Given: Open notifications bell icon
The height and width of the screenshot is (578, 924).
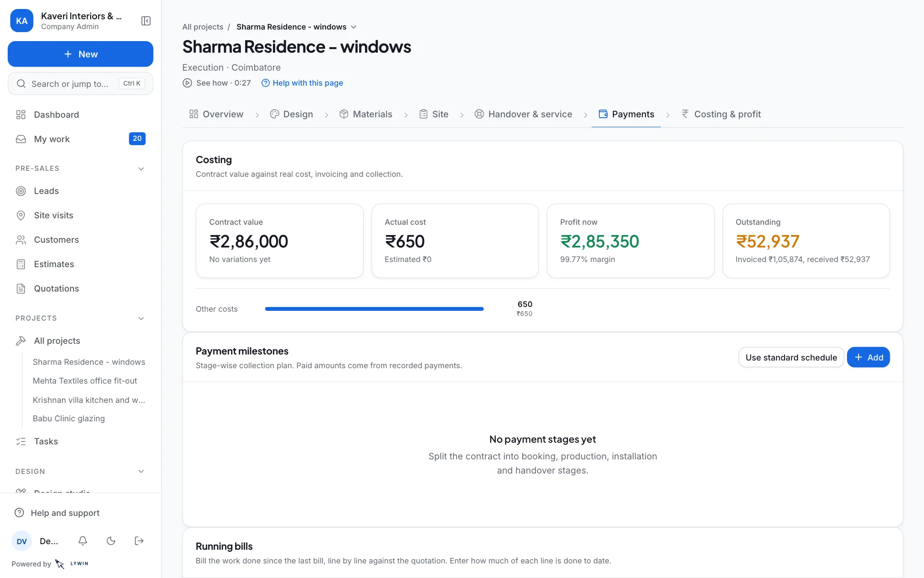Looking at the screenshot, I should coord(83,541).
